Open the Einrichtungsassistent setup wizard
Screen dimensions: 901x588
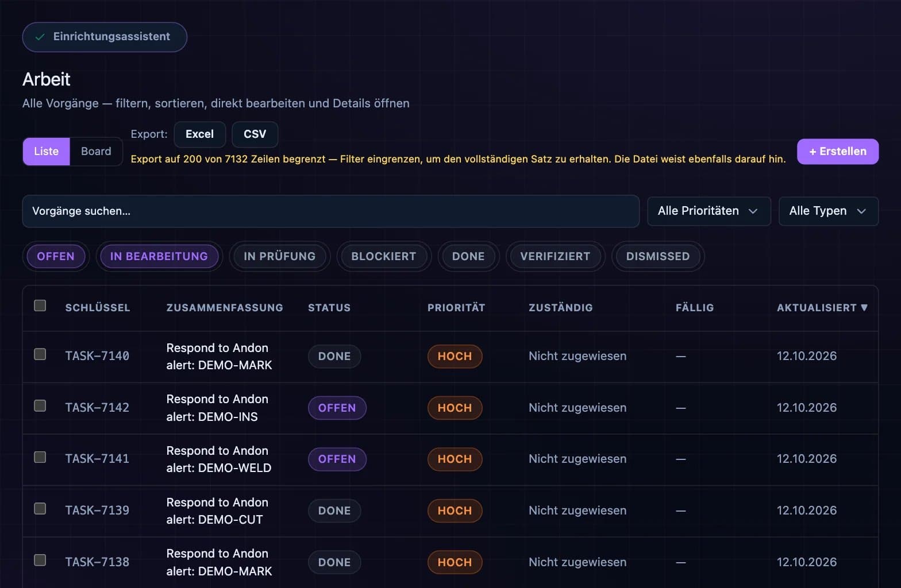[105, 37]
